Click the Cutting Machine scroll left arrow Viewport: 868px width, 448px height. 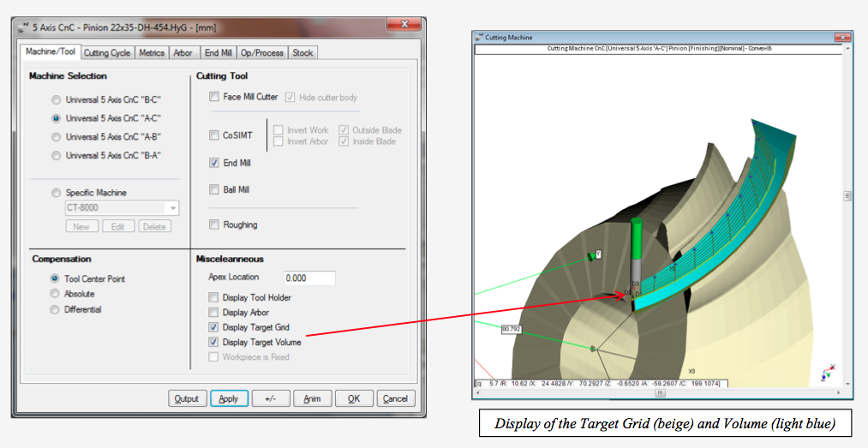pyautogui.click(x=478, y=393)
